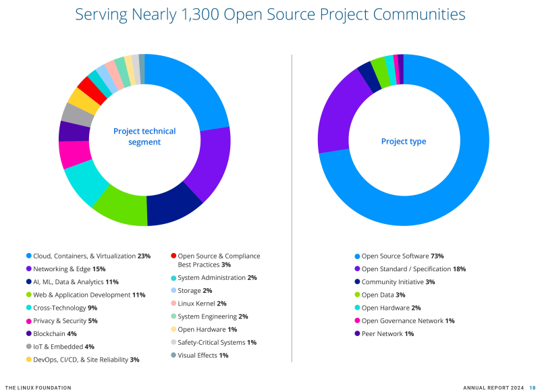Select the "Project technical segment" center label

(x=144, y=136)
